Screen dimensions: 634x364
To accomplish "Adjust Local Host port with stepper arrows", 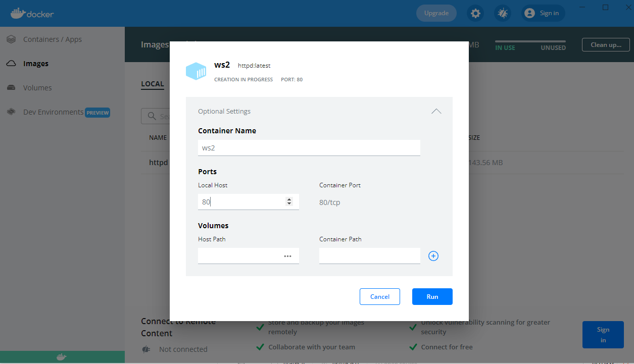I will tap(289, 201).
